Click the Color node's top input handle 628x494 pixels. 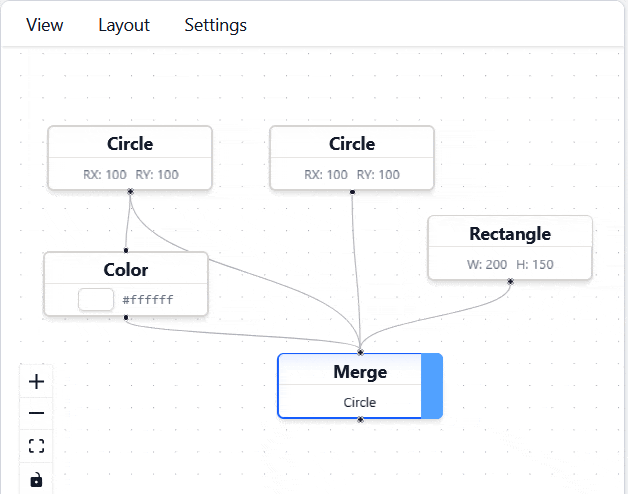click(x=126, y=251)
